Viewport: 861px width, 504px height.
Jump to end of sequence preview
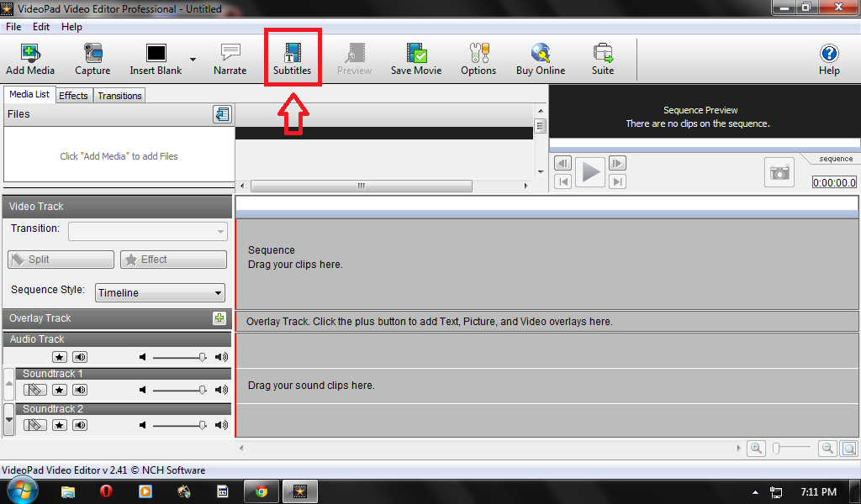pos(617,181)
